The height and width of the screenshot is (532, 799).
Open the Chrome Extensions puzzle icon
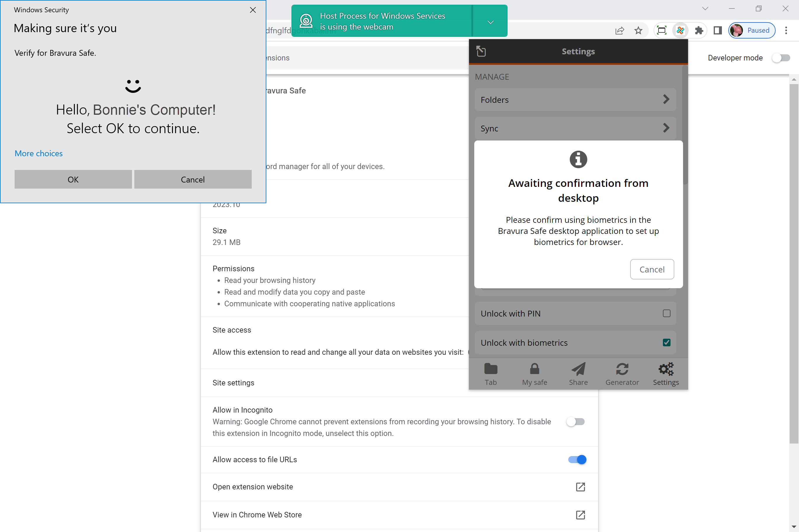699,31
